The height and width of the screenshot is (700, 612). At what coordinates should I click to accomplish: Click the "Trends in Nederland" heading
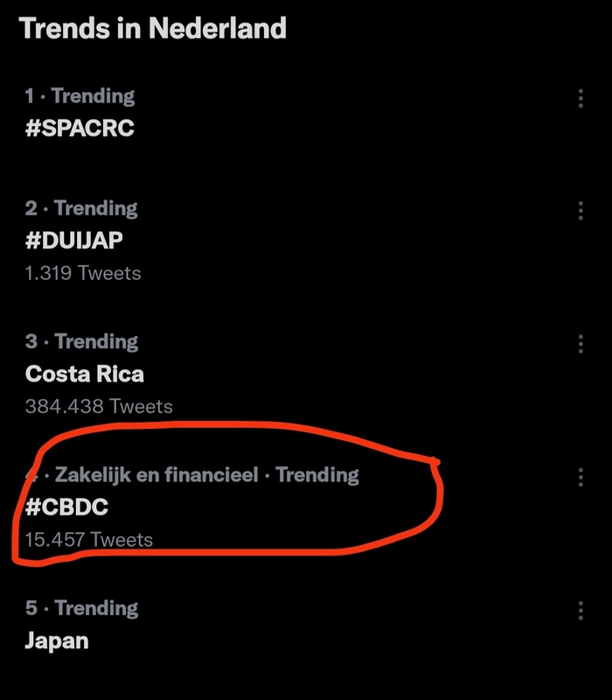point(152,28)
